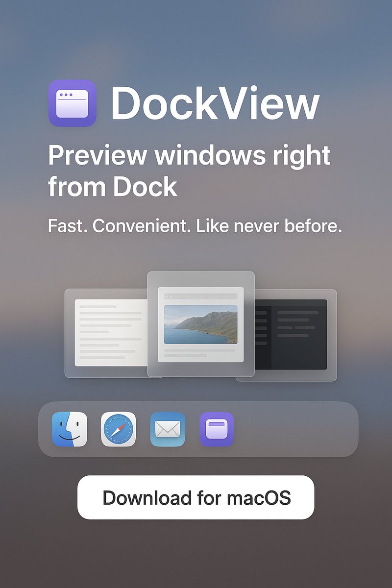Image resolution: width=392 pixels, height=588 pixels.
Task: Open Finder from the Dock
Action: (x=69, y=431)
